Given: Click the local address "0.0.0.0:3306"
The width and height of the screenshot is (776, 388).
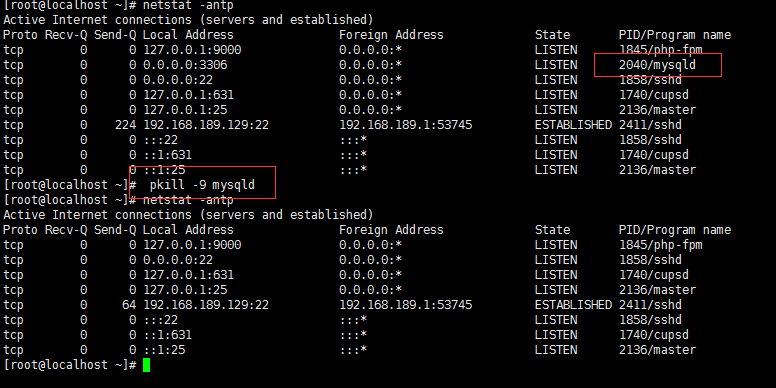Looking at the screenshot, I should tap(185, 65).
